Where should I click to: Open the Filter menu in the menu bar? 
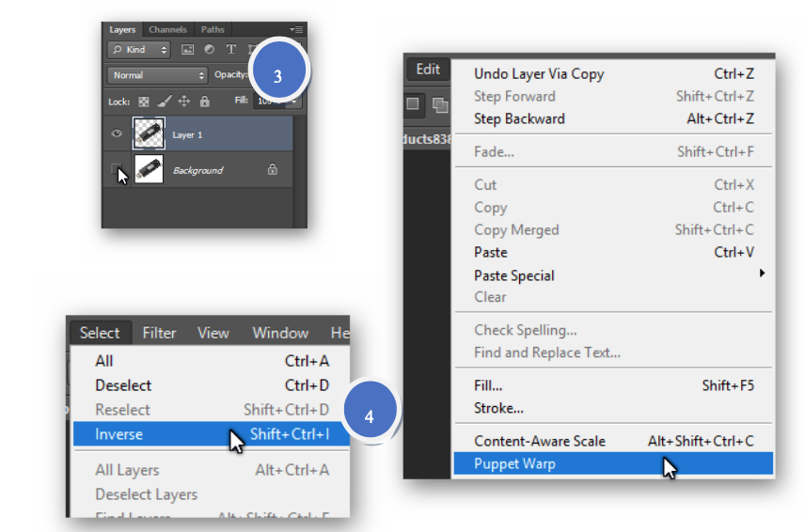159,333
